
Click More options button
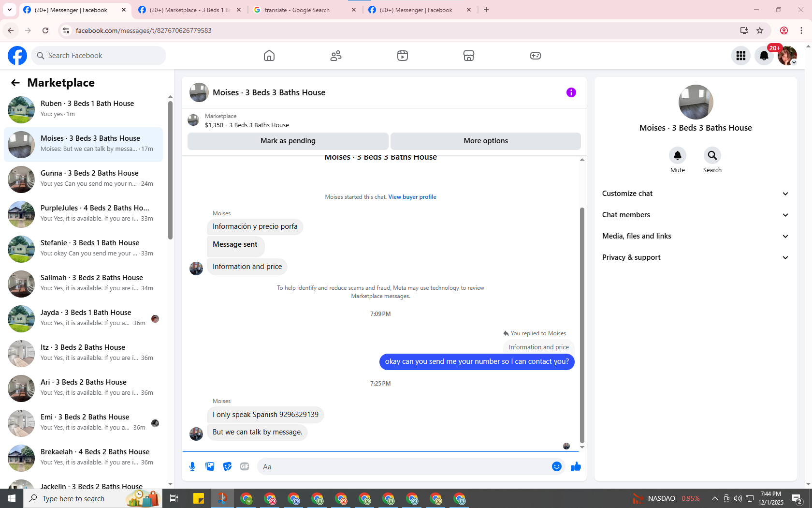[486, 141]
